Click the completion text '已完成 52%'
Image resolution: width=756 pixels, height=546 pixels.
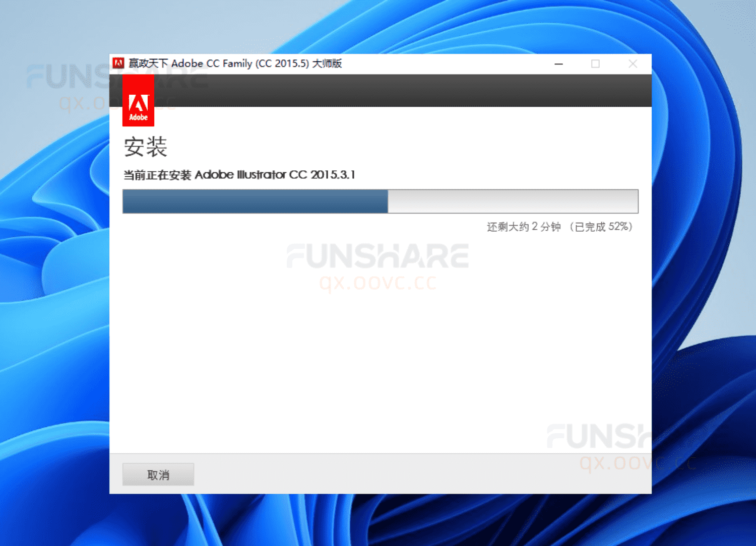(602, 227)
